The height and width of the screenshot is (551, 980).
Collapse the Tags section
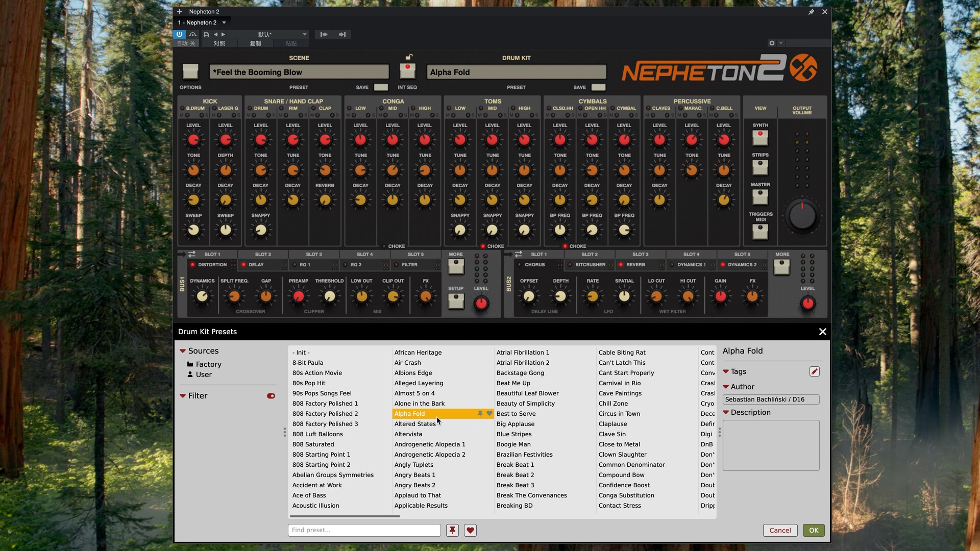(726, 371)
